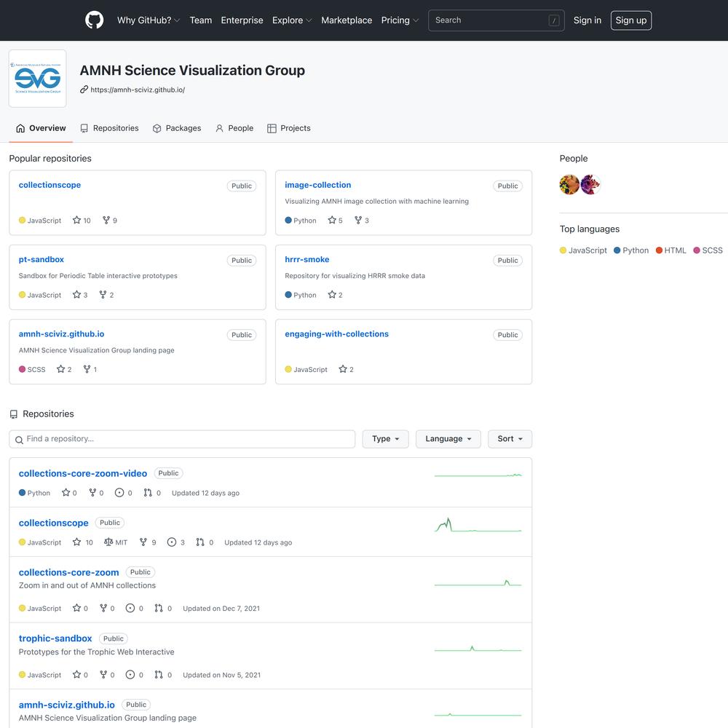This screenshot has width=728, height=728.
Task: Click issues icon in collections-core-zoom row
Action: pyautogui.click(x=130, y=608)
